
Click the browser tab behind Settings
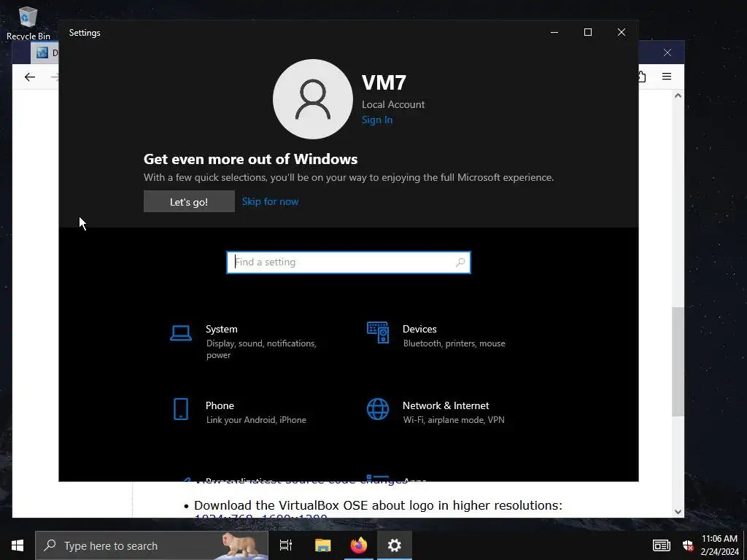point(45,52)
